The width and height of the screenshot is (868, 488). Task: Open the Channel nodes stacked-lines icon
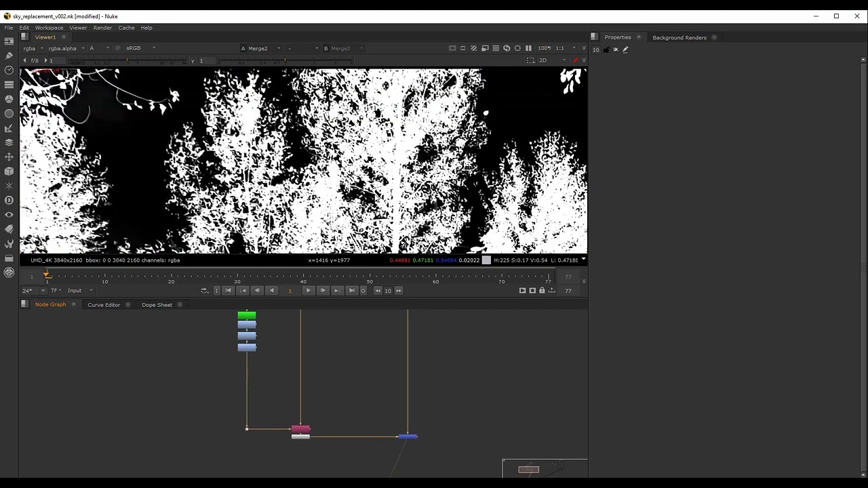click(9, 85)
